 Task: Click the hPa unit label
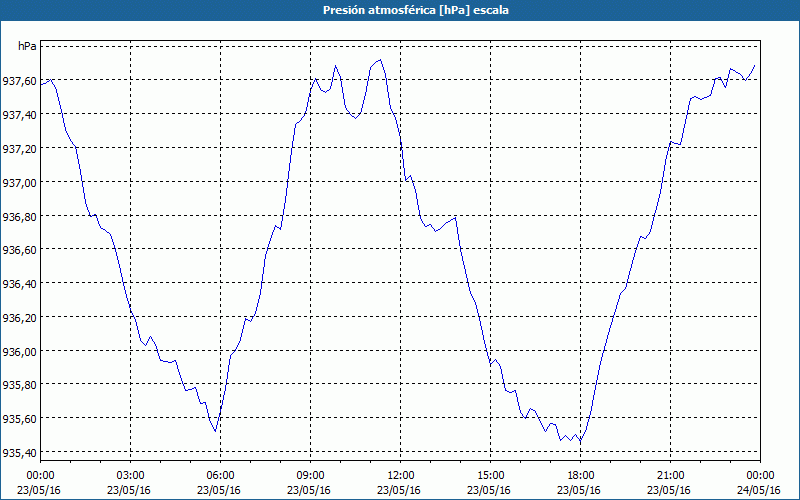click(x=27, y=46)
